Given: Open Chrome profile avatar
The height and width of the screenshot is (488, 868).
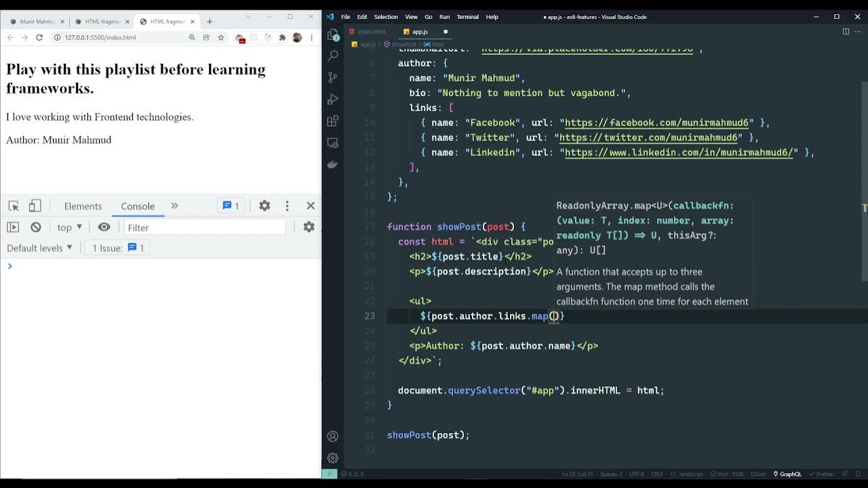Looking at the screenshot, I should tap(297, 37).
